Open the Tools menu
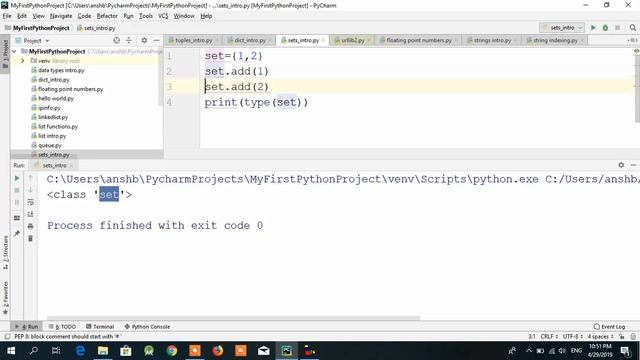The width and height of the screenshot is (640, 360). [x=146, y=16]
